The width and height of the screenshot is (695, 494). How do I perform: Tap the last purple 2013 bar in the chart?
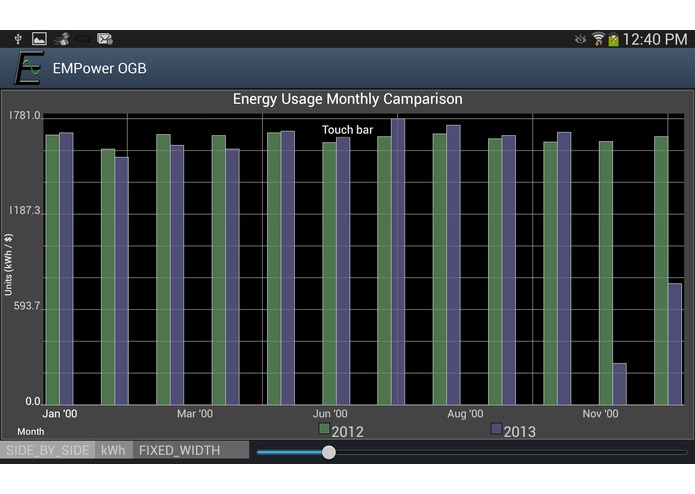[x=675, y=344]
